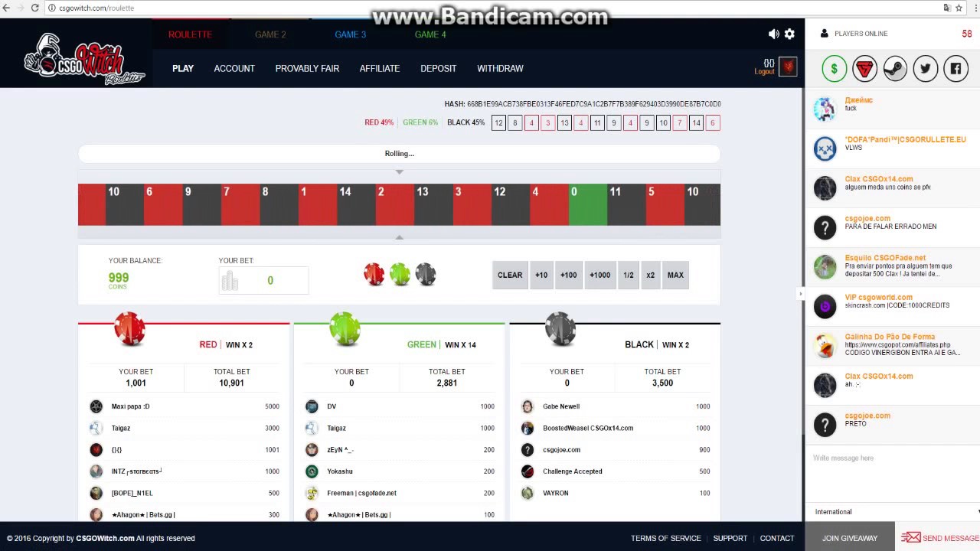Click the large black chip above BLACK WIN X 2
980x551 pixels.
point(560,328)
